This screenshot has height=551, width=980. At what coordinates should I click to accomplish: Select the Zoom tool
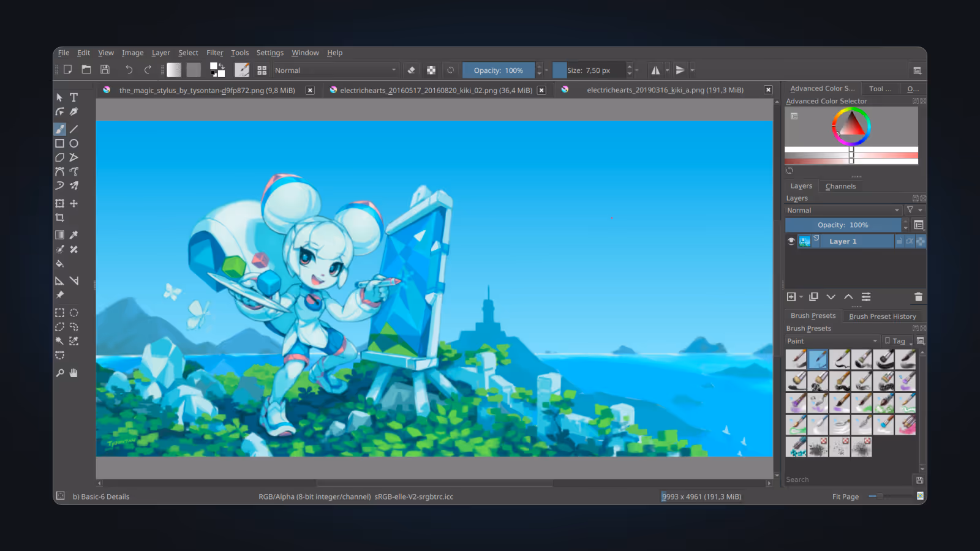click(59, 373)
